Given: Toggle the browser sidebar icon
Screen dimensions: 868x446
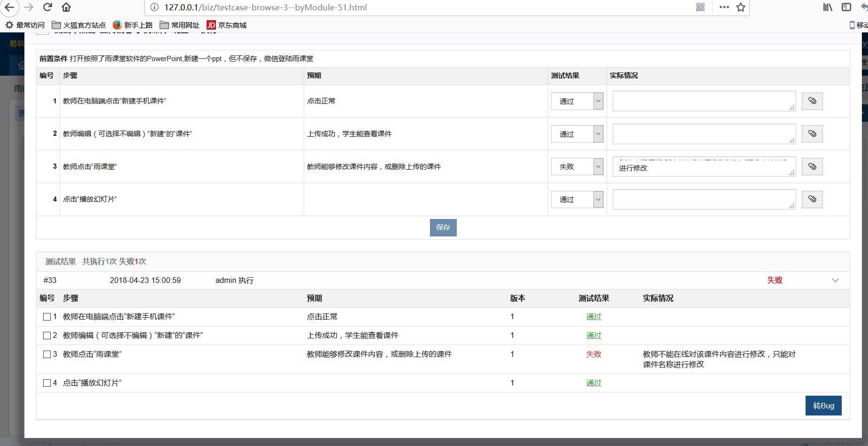Looking at the screenshot, I should coord(846,7).
